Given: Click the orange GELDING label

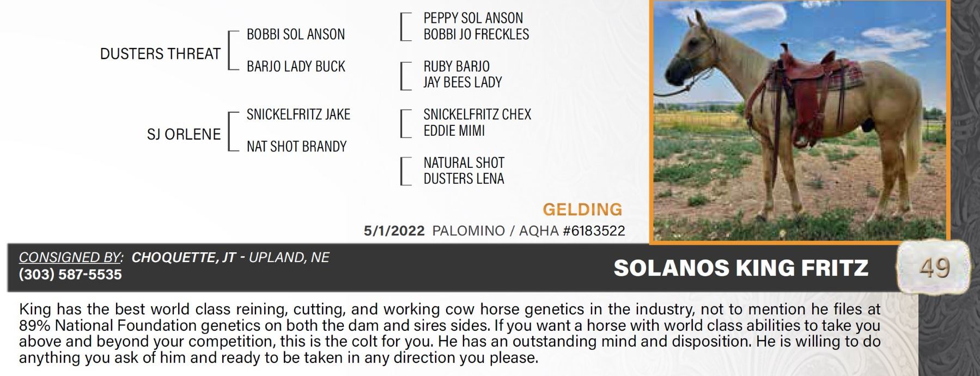Looking at the screenshot, I should tap(582, 209).
